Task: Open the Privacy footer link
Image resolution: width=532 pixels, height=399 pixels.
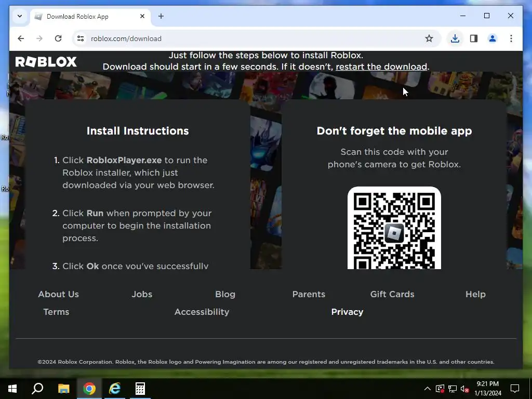Action: 347,312
